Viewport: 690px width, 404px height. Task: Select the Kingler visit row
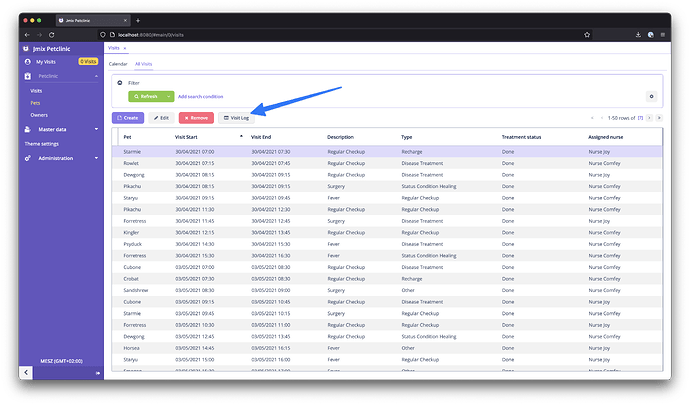[386, 232]
